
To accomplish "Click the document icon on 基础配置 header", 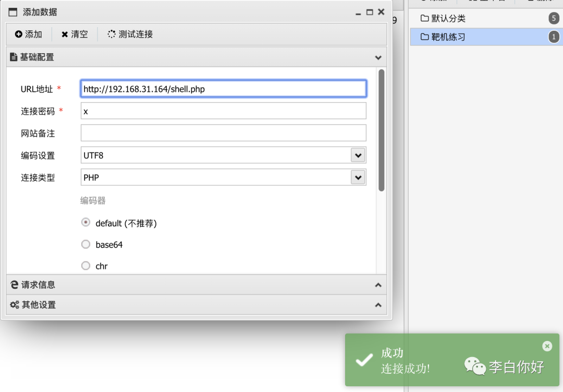I will [14, 57].
